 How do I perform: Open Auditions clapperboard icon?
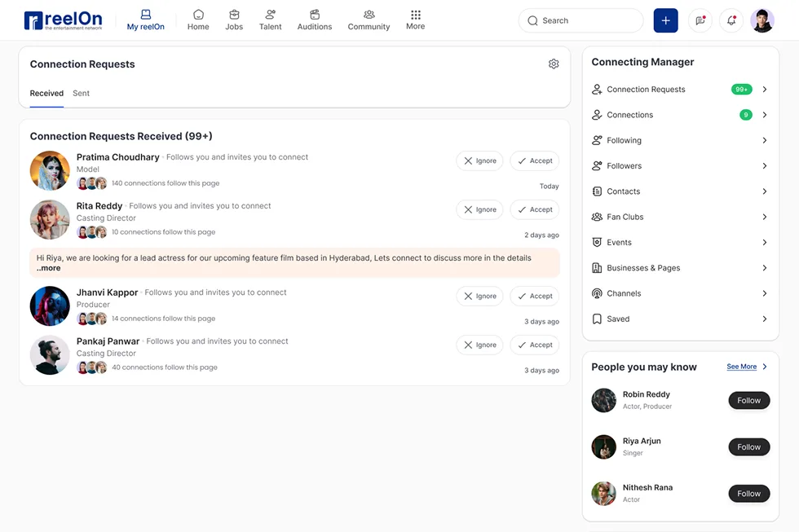(315, 15)
